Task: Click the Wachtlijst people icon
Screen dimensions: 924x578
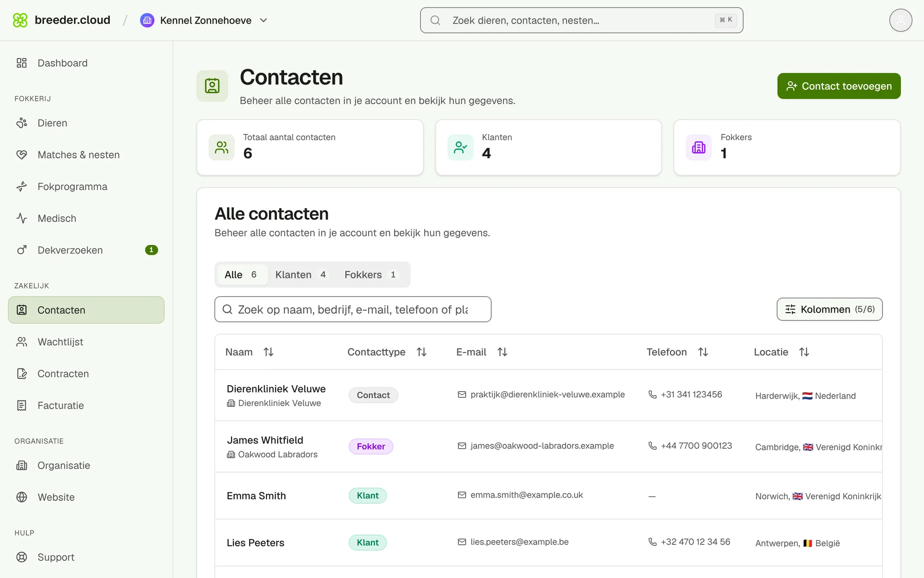Action: pos(22,342)
